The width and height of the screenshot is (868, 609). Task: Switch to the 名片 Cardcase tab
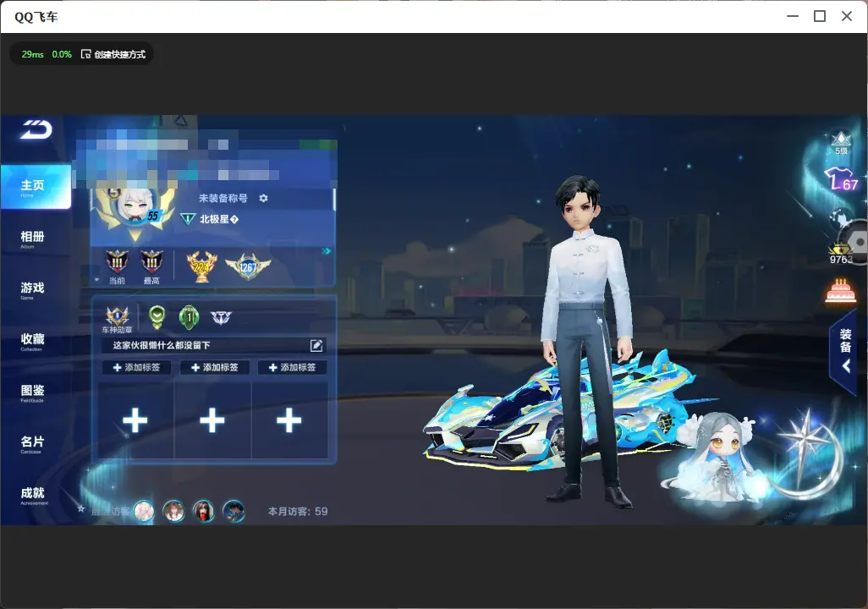tap(32, 443)
